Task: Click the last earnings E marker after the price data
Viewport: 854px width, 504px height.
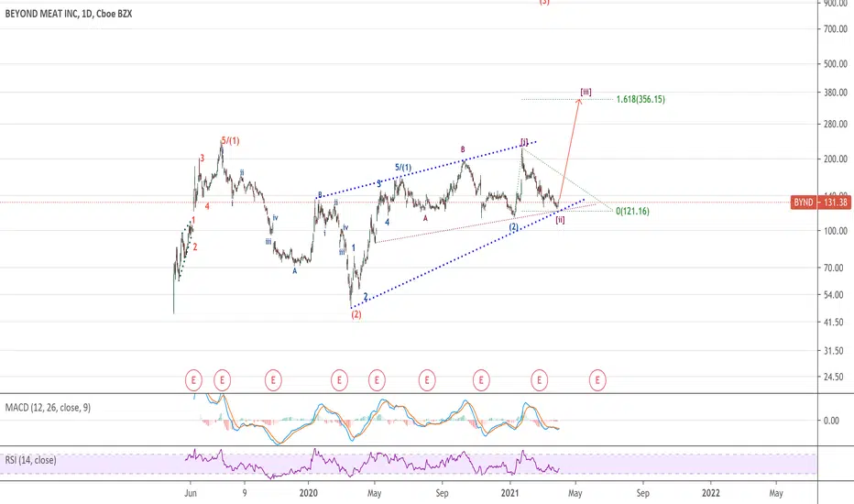Action: coord(597,380)
